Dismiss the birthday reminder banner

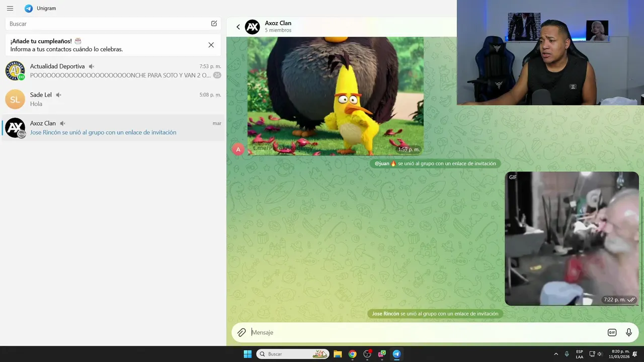point(211,45)
